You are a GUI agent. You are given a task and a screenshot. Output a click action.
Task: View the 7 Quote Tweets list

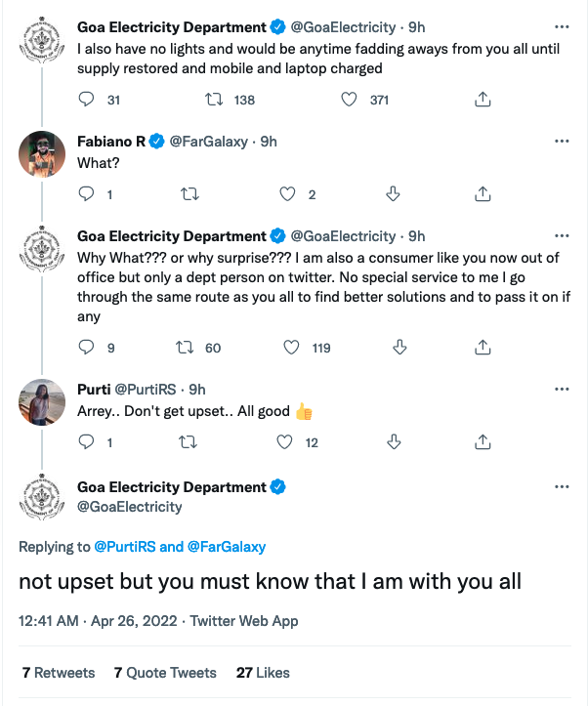pos(165,673)
